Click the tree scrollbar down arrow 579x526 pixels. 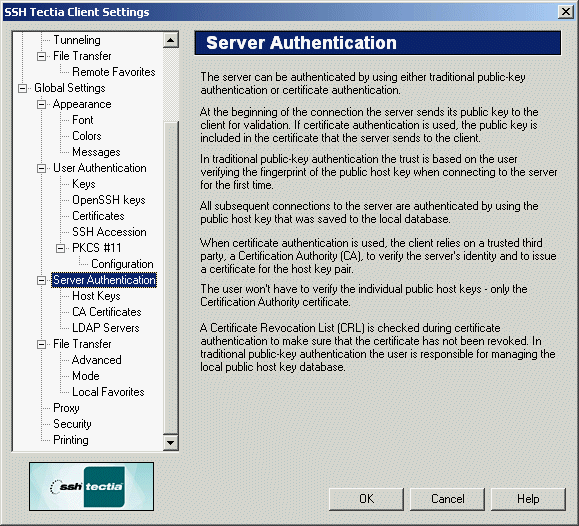click(x=171, y=442)
